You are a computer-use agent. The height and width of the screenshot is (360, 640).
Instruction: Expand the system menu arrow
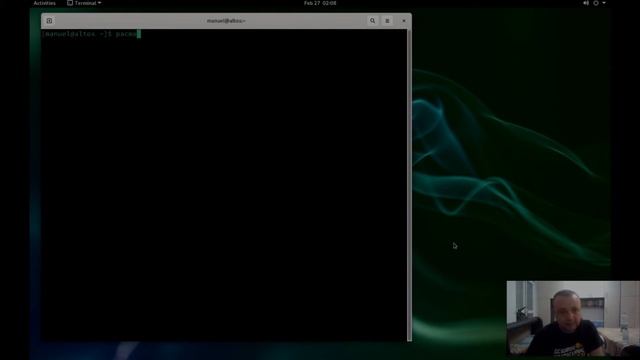pyautogui.click(x=604, y=3)
